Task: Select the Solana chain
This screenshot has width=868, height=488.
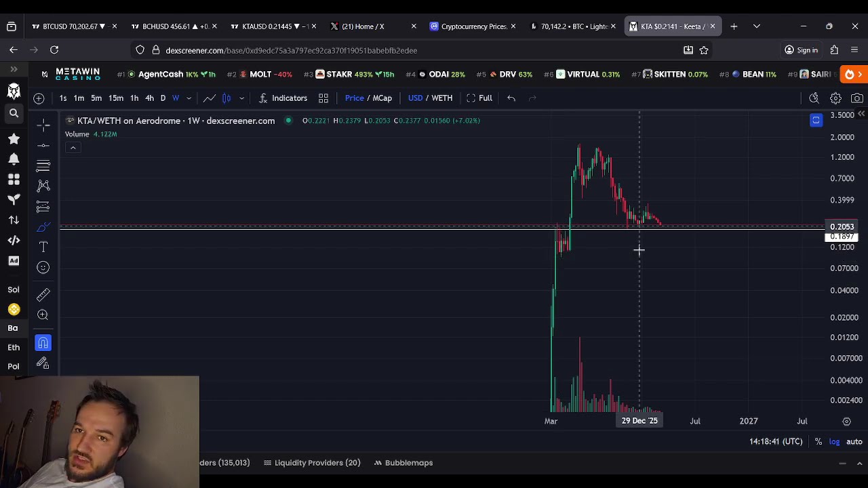Action: pyautogui.click(x=14, y=289)
